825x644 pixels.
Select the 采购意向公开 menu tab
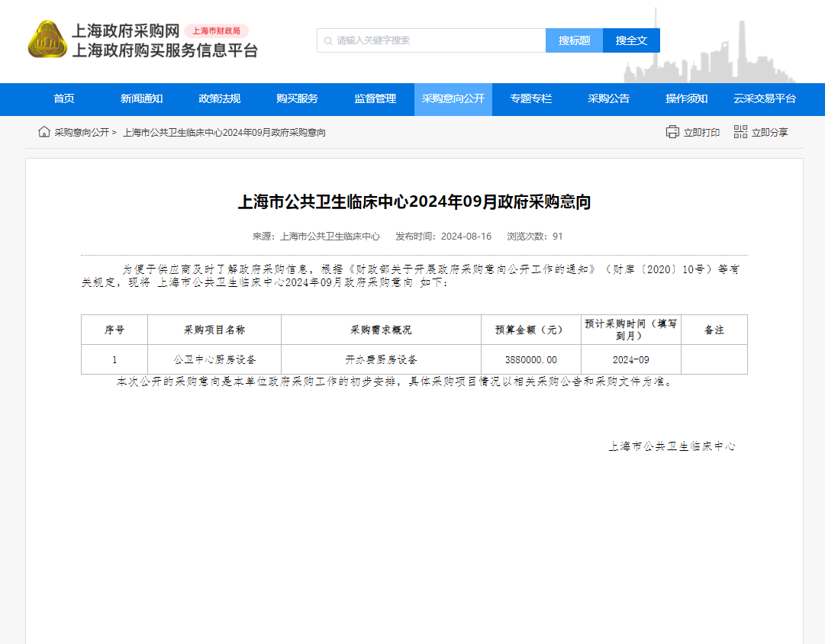point(453,99)
